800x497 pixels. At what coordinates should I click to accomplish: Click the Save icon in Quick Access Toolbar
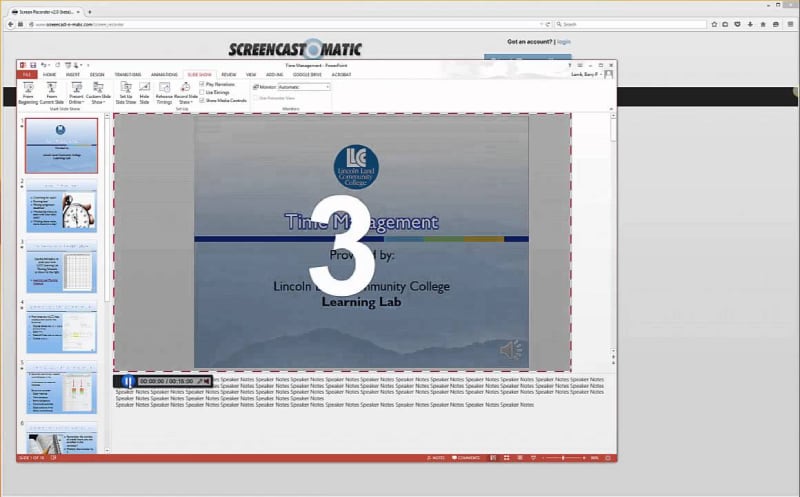coord(33,65)
